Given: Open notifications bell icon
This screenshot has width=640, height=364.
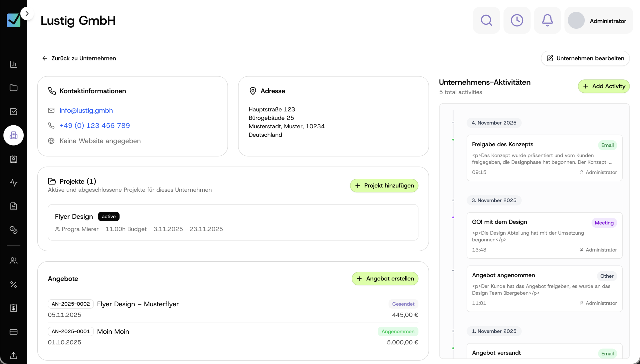Looking at the screenshot, I should pyautogui.click(x=547, y=20).
